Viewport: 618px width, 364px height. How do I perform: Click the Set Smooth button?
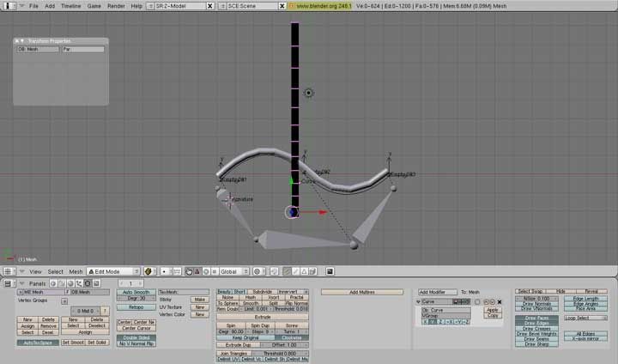coord(73,343)
